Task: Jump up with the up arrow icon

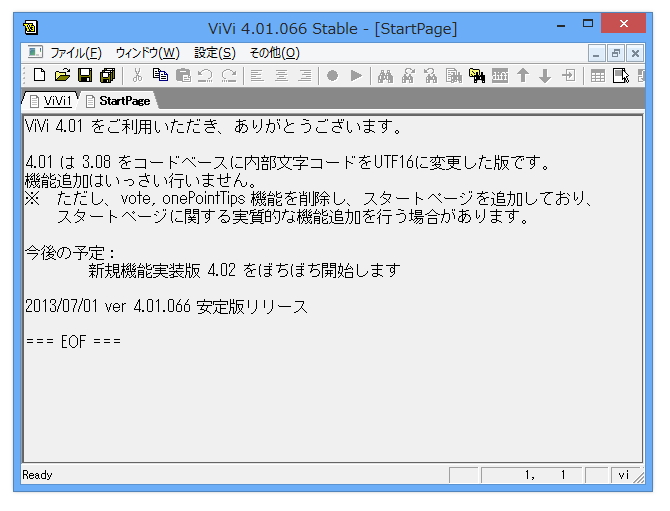Action: point(523,76)
